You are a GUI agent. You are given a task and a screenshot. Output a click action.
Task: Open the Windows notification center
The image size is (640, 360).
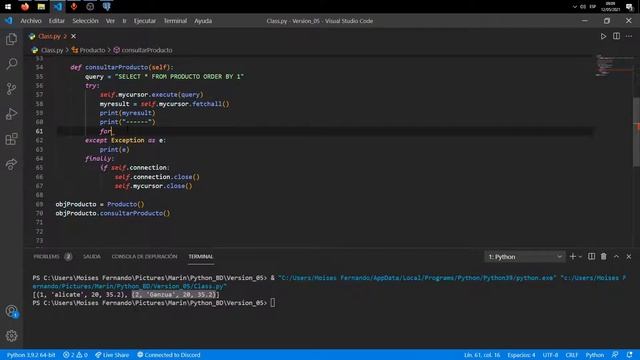(x=629, y=7)
